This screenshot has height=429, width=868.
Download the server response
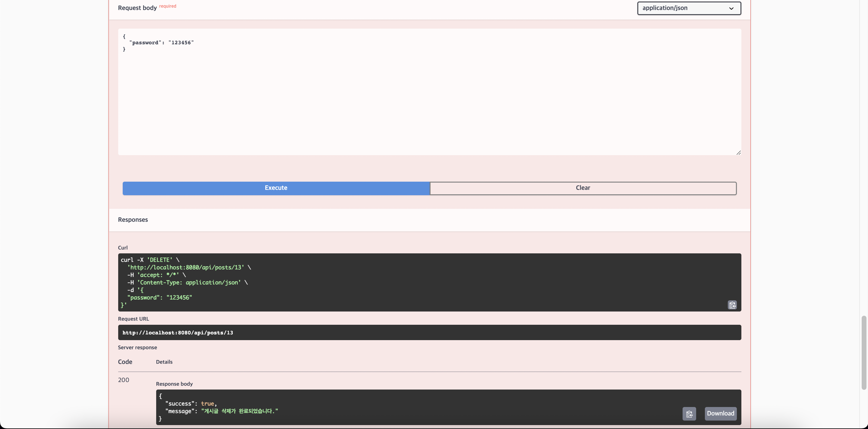[720, 414]
